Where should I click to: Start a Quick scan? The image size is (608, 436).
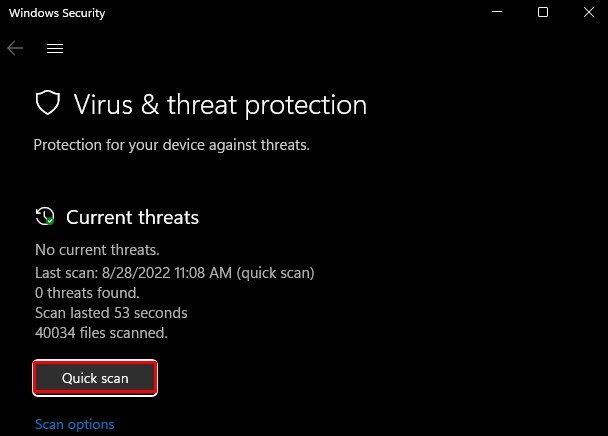pyautogui.click(x=95, y=378)
